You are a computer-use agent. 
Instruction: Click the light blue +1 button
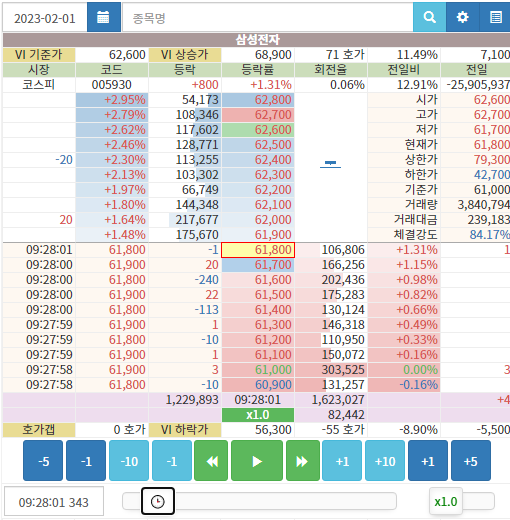point(342,461)
